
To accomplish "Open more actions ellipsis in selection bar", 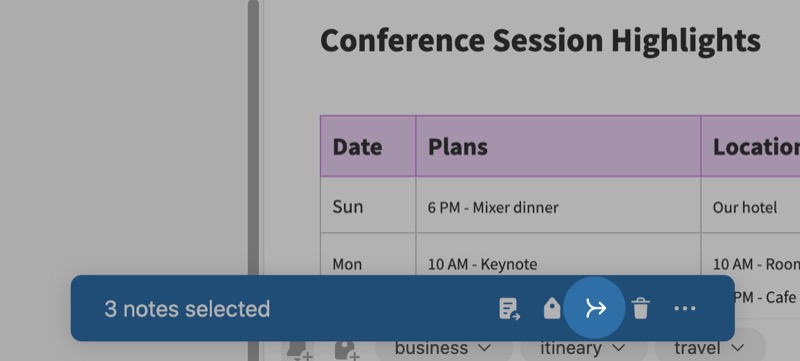I will [685, 308].
